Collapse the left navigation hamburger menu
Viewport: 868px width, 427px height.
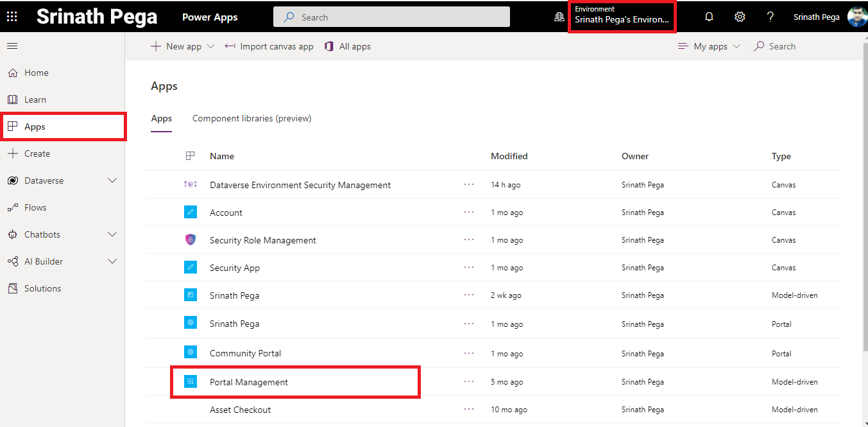[12, 46]
